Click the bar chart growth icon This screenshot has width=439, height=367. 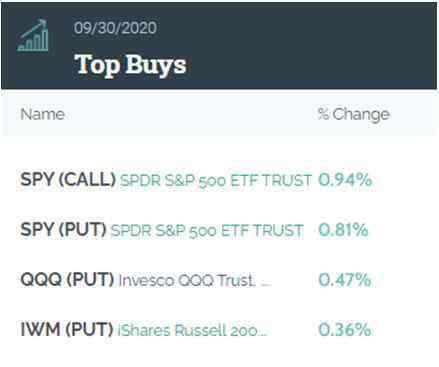(x=33, y=36)
